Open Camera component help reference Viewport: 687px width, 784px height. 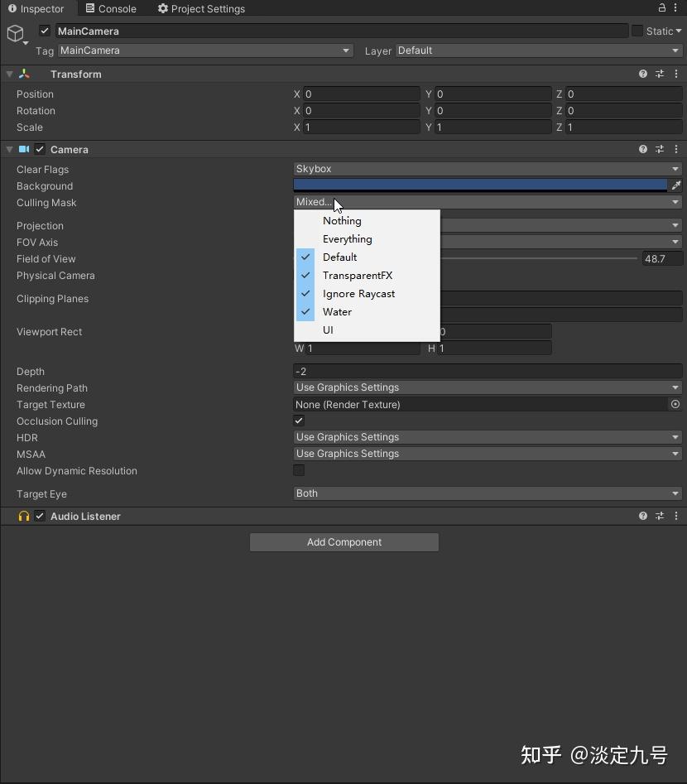[643, 149]
